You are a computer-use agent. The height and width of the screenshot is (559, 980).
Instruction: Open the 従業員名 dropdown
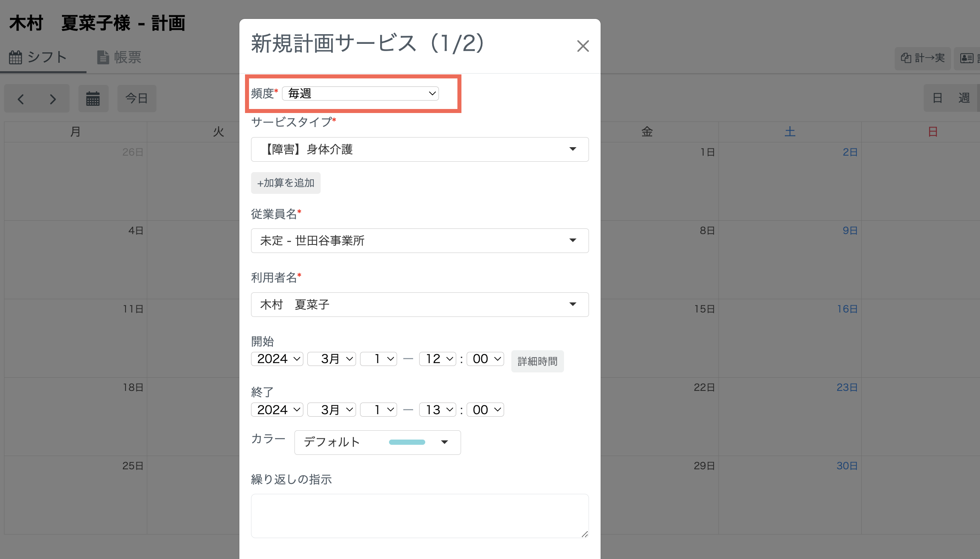click(x=420, y=240)
